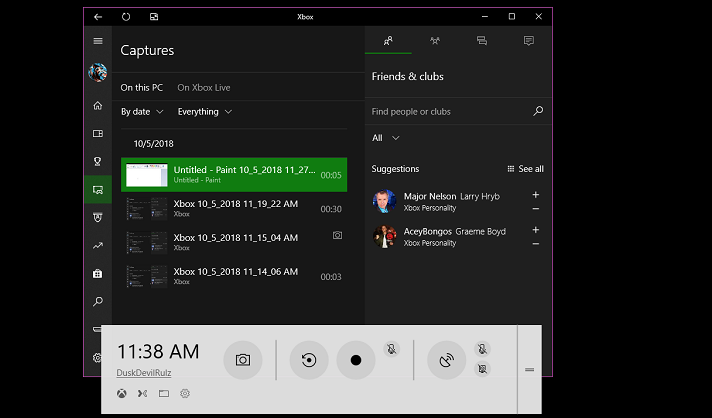Click the AceyBongos gamertag

point(428,231)
